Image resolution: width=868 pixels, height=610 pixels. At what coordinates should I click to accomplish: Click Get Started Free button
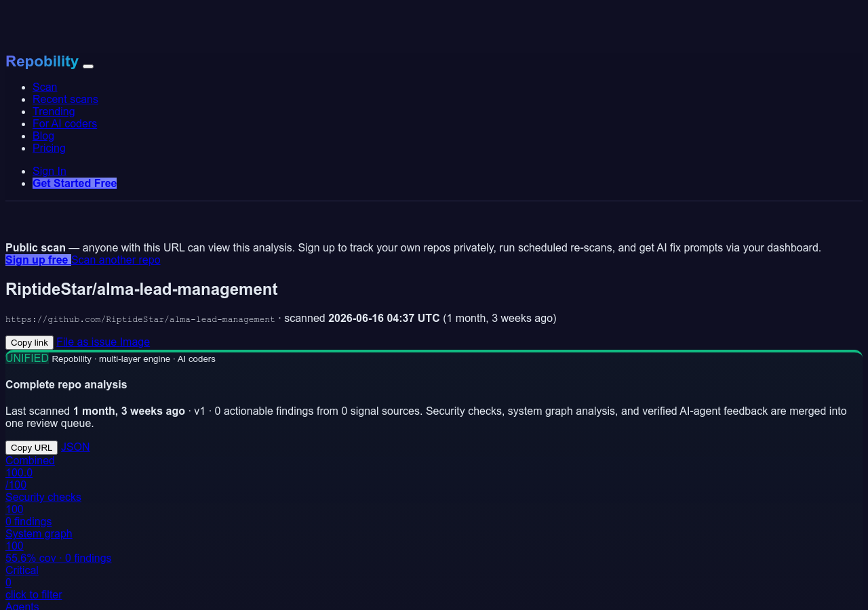(75, 183)
